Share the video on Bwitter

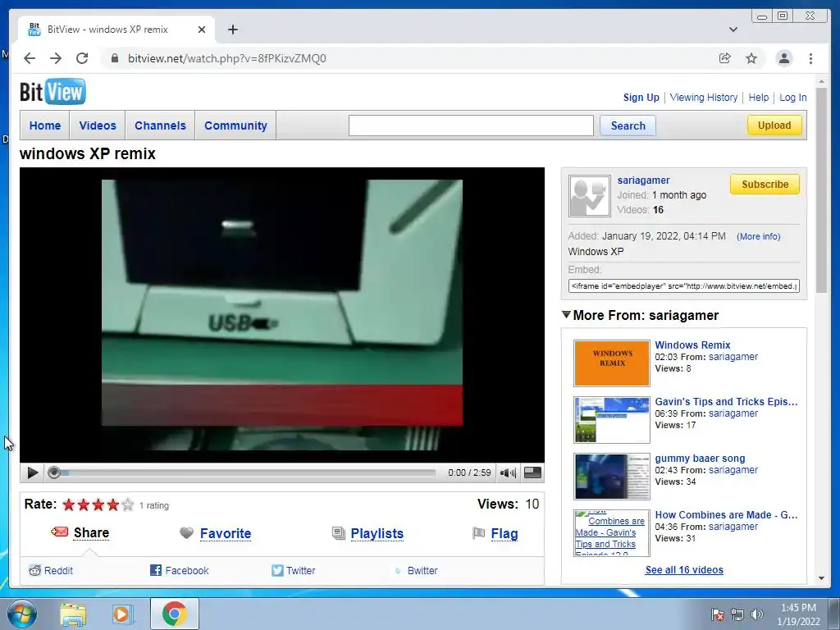(x=416, y=571)
